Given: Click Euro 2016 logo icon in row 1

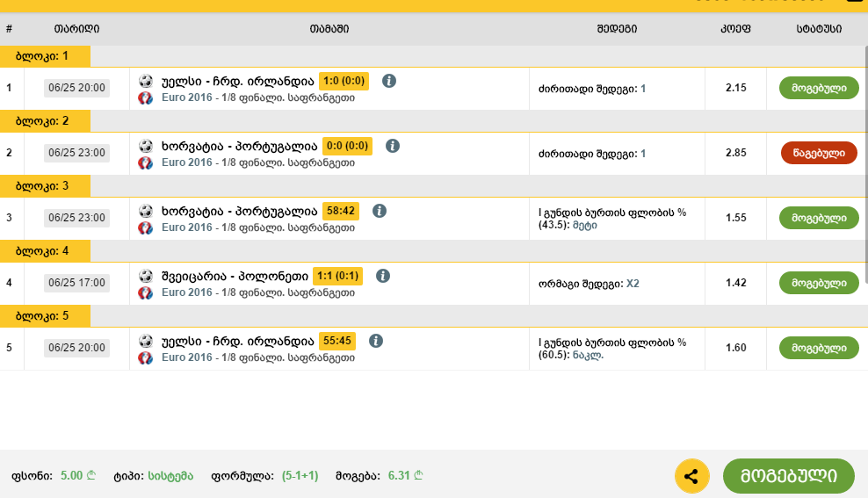Looking at the screenshot, I should pyautogui.click(x=146, y=98).
